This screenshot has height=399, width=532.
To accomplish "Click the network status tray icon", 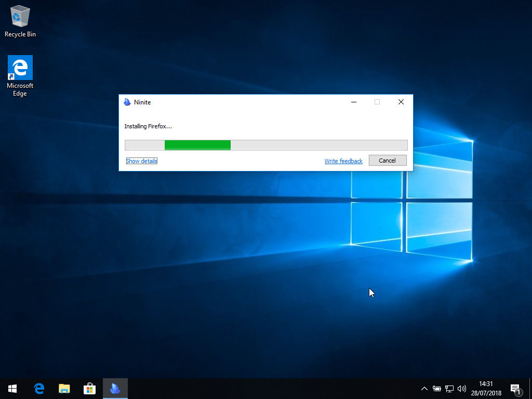I will (x=449, y=389).
